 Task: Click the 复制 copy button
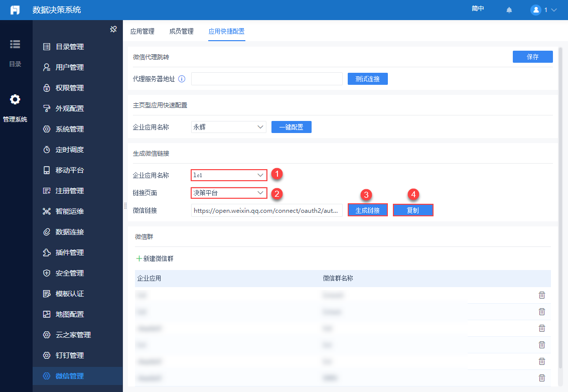coord(413,210)
